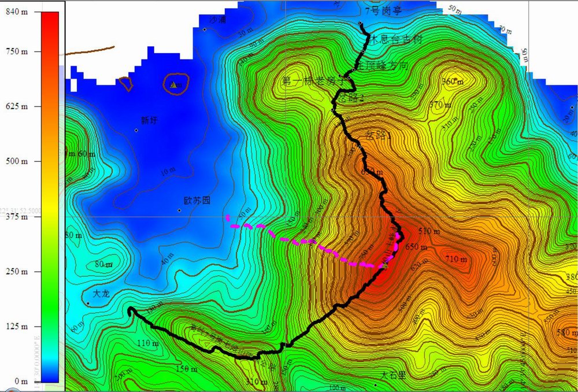Select the 840 m legend label
Image resolution: width=578 pixels, height=392 pixels.
coord(17,12)
